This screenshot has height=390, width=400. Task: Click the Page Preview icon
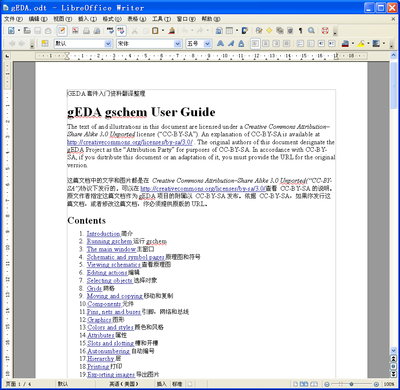(97, 31)
